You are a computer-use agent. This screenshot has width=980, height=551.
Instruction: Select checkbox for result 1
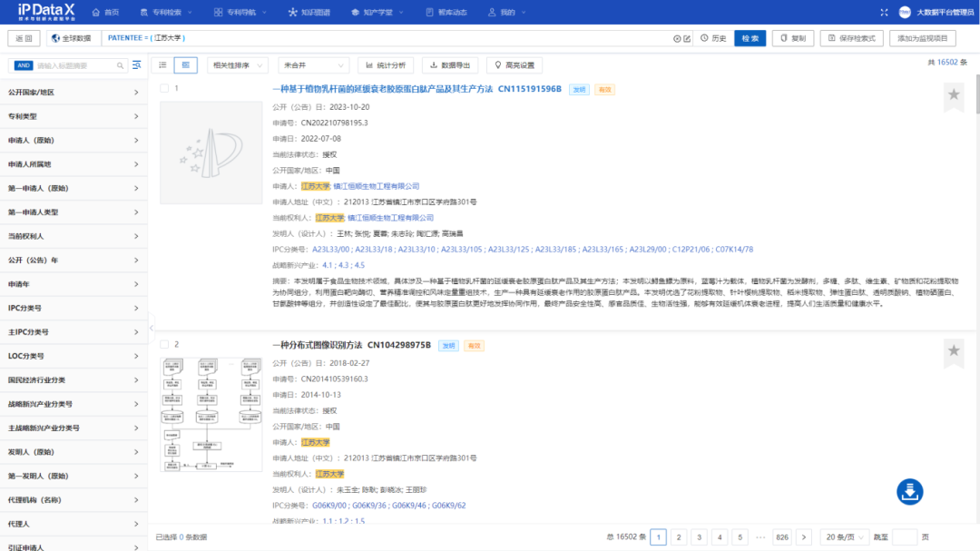(x=164, y=88)
